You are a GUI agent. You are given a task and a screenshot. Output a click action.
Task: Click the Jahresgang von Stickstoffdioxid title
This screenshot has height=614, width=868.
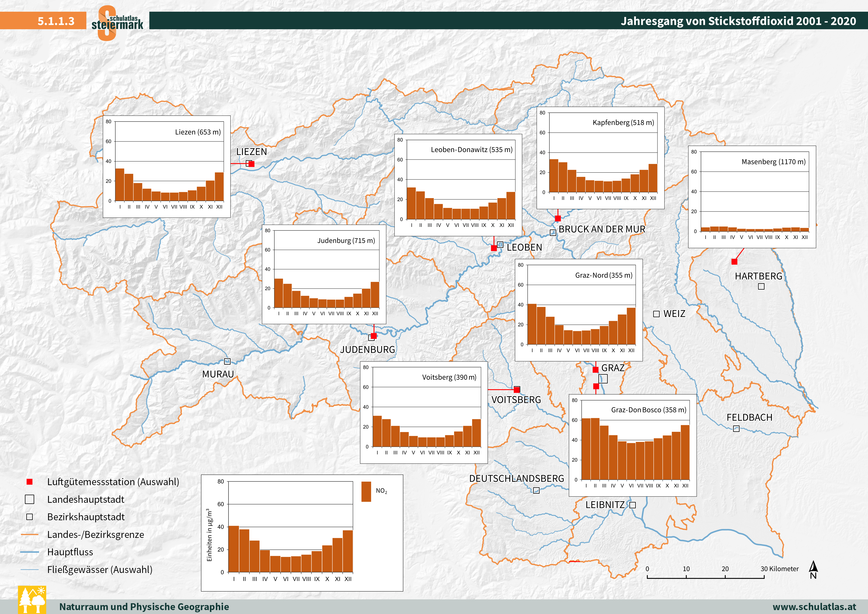coord(738,21)
